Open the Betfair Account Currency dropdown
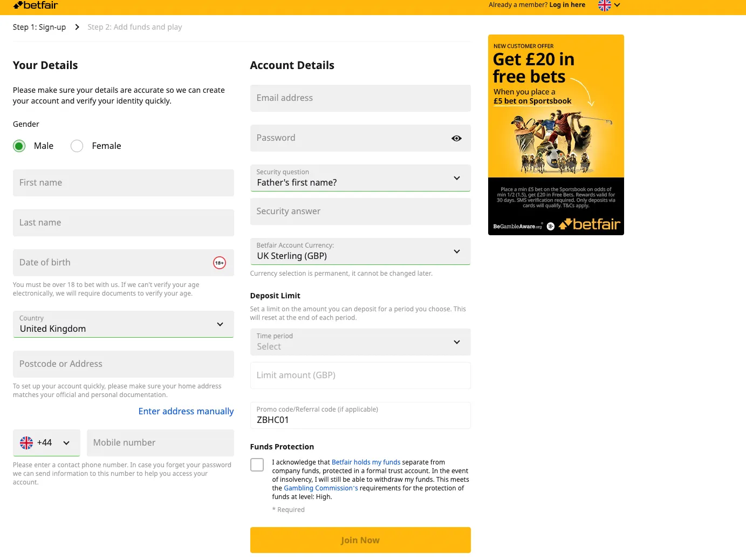 pyautogui.click(x=360, y=251)
